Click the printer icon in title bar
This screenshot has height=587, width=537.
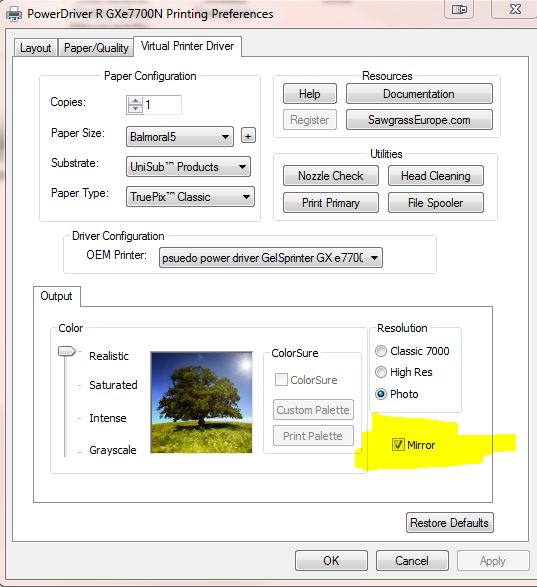13,14
